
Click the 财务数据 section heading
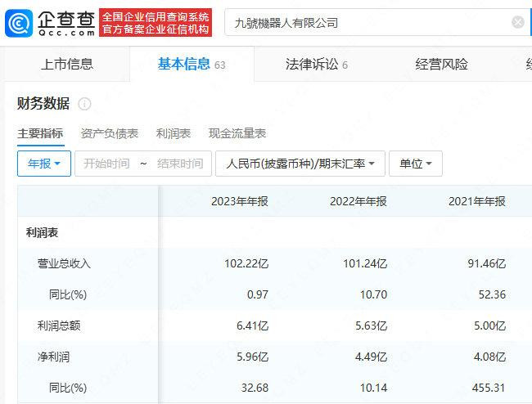43,104
